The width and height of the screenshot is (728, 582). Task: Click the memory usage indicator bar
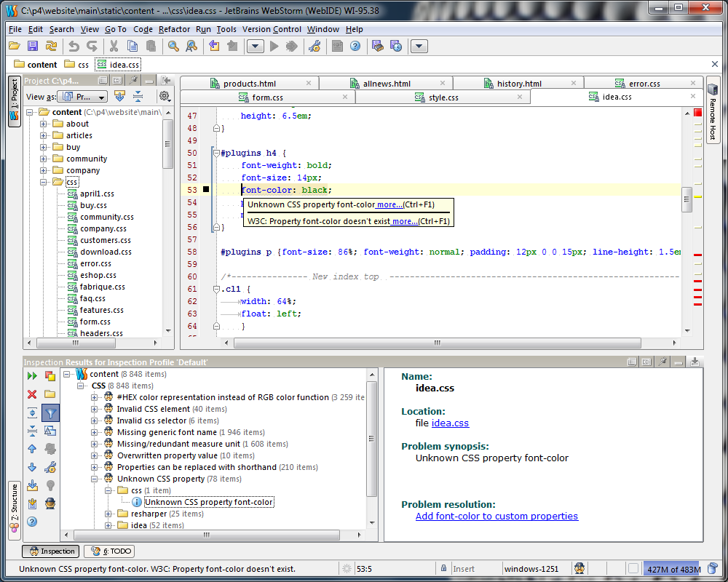670,570
